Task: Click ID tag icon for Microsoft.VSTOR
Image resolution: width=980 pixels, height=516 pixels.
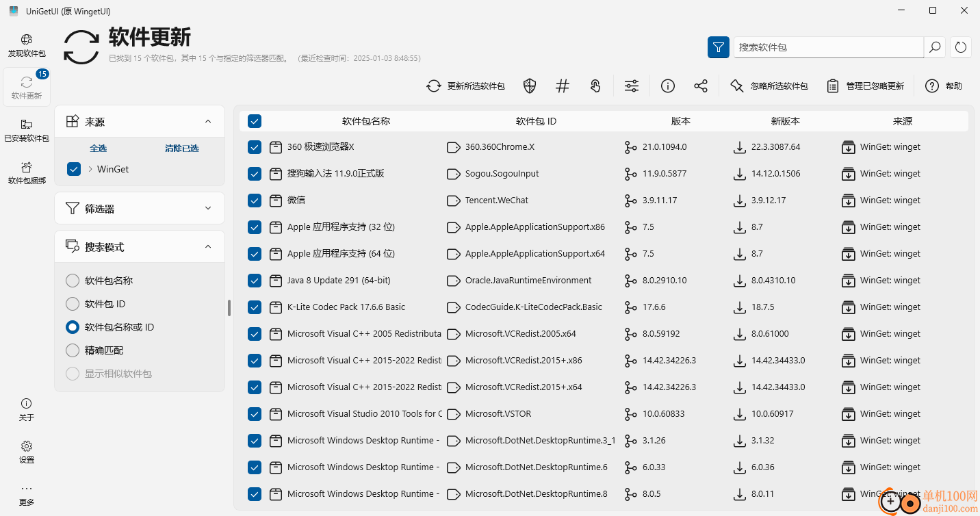Action: click(452, 414)
